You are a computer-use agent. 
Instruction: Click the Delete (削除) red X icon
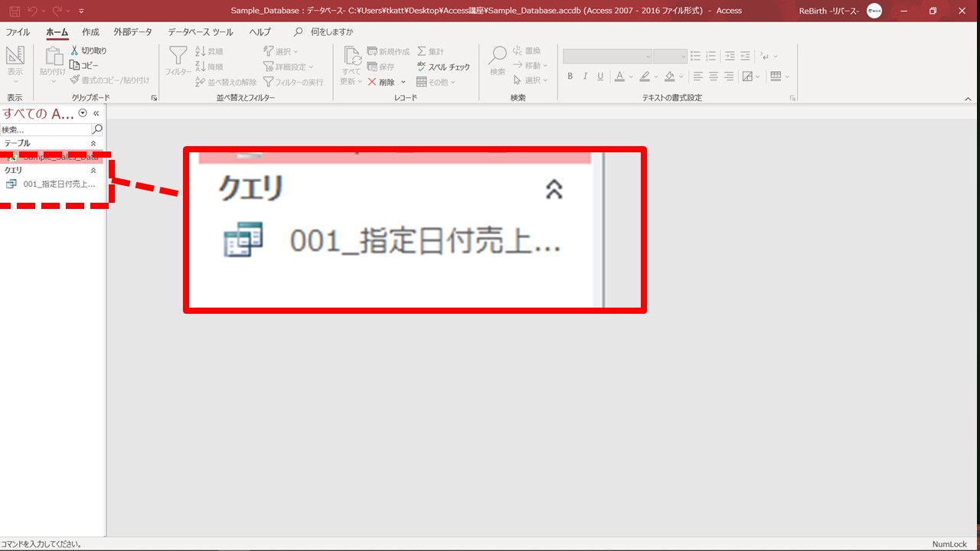click(x=372, y=82)
